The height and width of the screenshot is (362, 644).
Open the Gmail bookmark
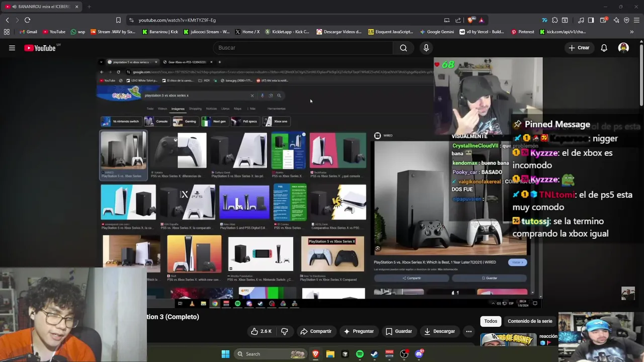tap(28, 32)
